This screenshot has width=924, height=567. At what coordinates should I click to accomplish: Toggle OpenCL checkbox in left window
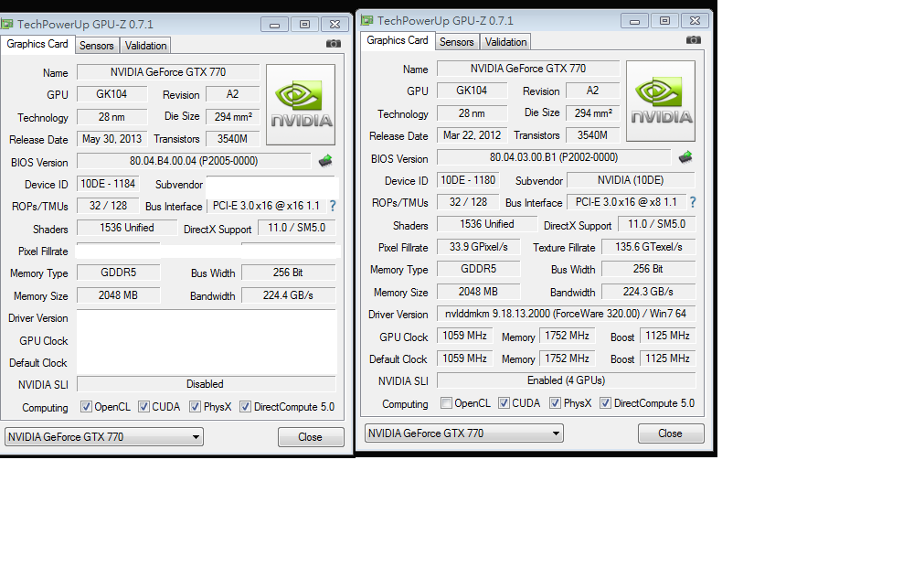[86, 407]
